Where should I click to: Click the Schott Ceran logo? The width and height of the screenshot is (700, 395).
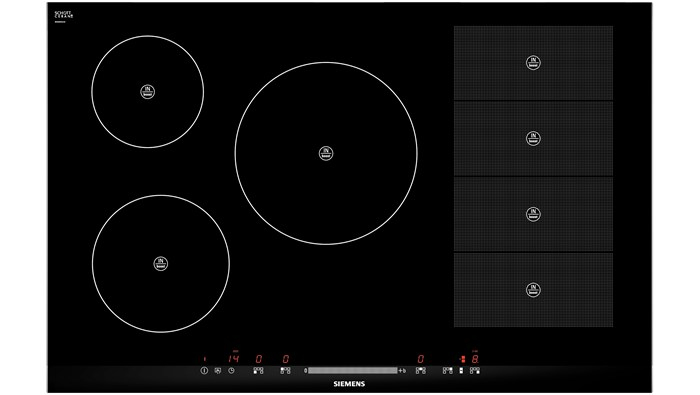tap(63, 16)
